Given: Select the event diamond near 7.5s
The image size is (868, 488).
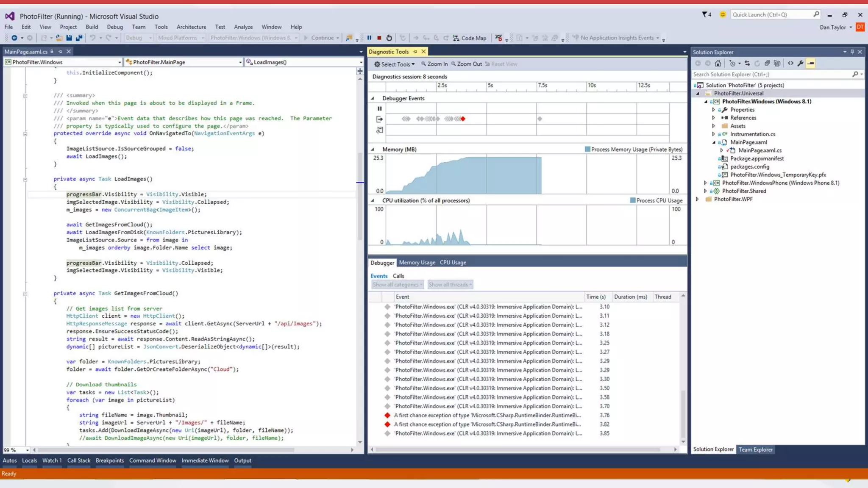Looking at the screenshot, I should pos(540,119).
